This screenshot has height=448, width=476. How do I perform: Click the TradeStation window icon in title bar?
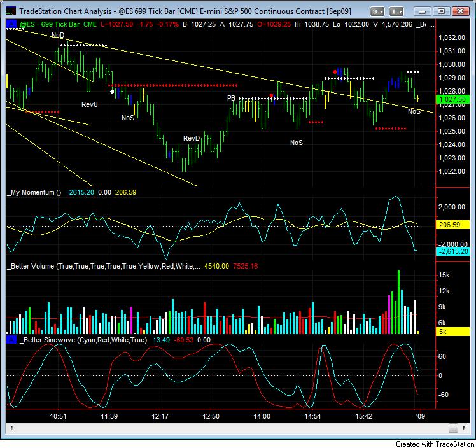click(11, 11)
